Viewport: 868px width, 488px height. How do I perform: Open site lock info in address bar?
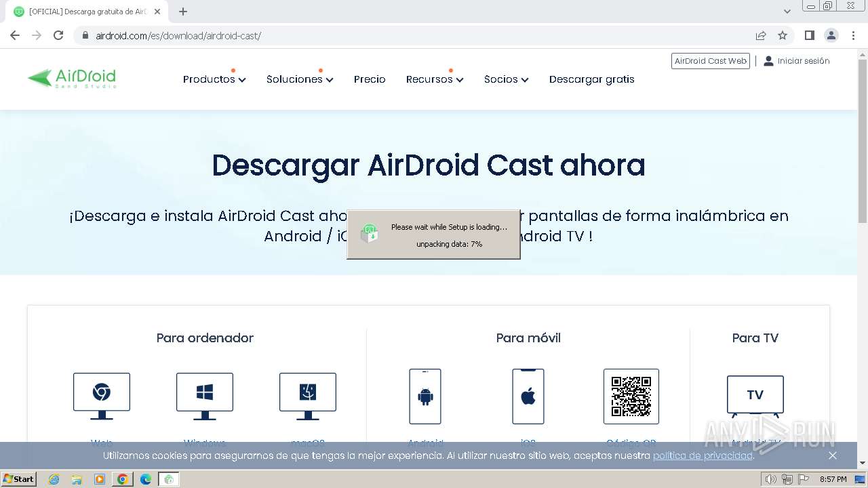click(85, 36)
